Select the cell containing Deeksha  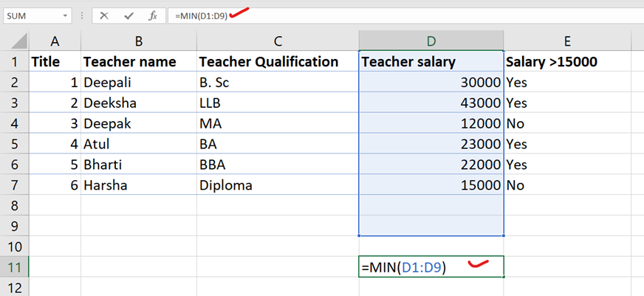point(138,103)
